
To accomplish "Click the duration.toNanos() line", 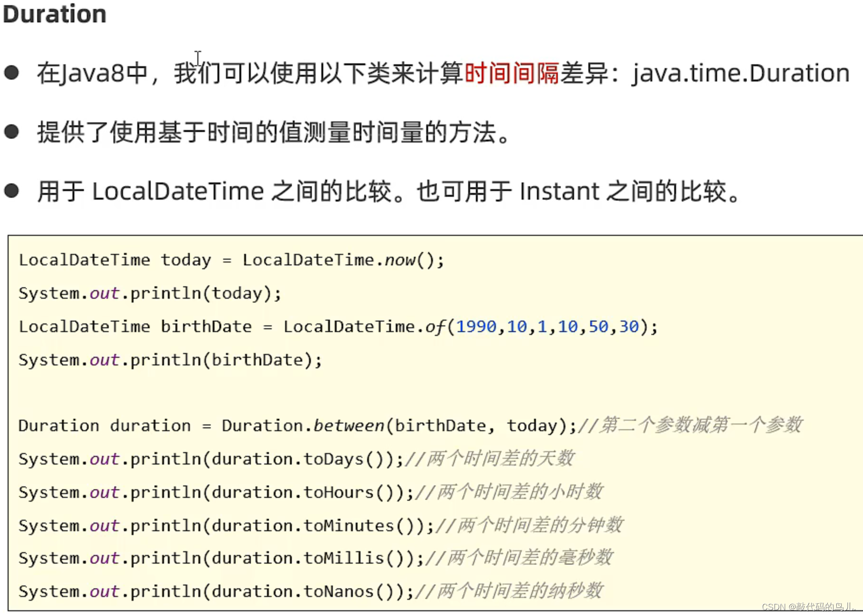I will tap(215, 591).
